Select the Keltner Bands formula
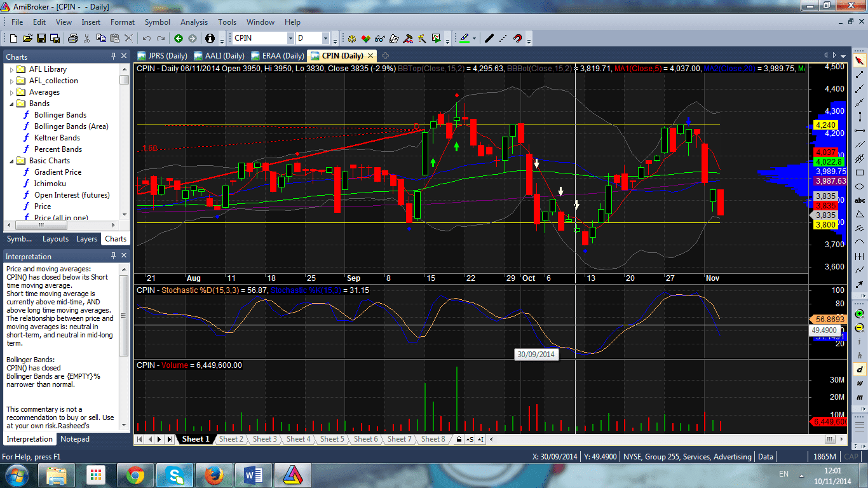 coord(57,138)
